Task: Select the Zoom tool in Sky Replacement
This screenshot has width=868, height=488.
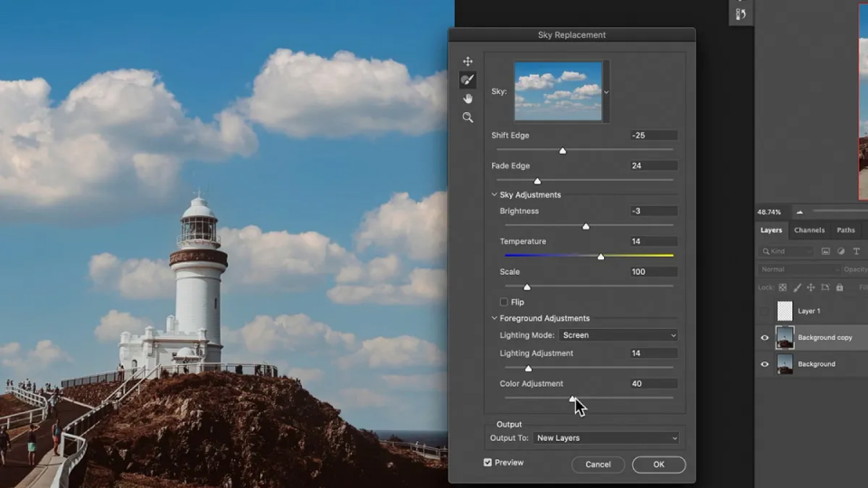Action: 467,117
